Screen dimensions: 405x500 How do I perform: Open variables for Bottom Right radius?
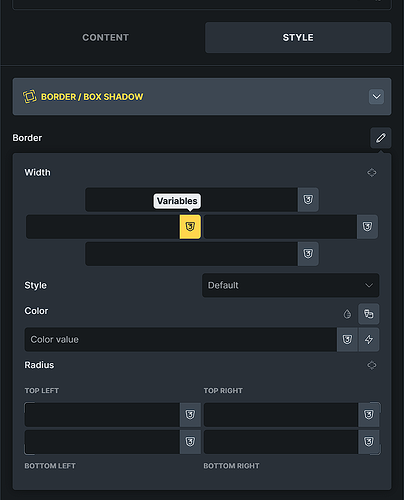(369, 442)
